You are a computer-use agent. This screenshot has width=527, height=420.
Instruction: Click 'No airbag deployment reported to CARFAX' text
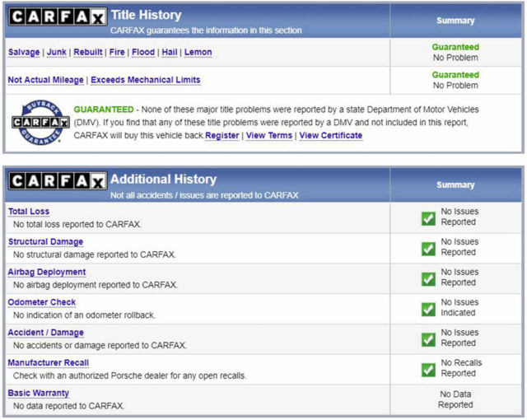pos(96,285)
